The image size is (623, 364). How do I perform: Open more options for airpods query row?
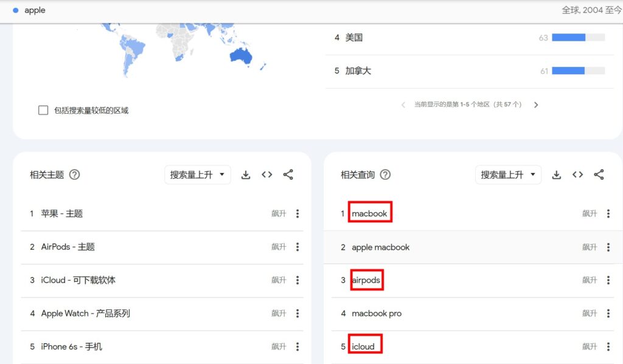point(608,280)
